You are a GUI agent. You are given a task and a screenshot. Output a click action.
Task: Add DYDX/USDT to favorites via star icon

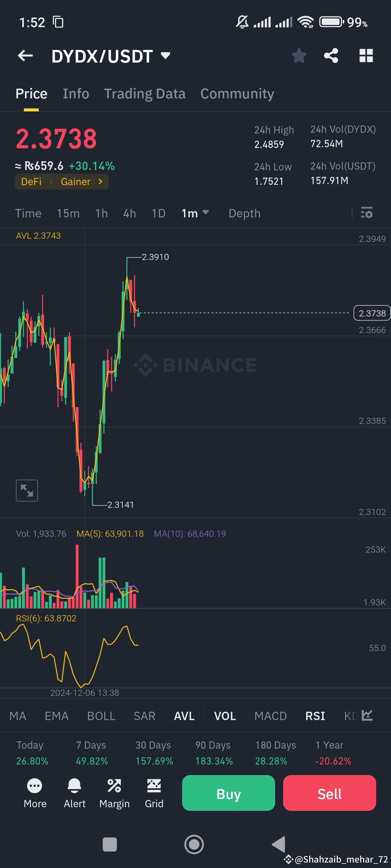[x=299, y=55]
